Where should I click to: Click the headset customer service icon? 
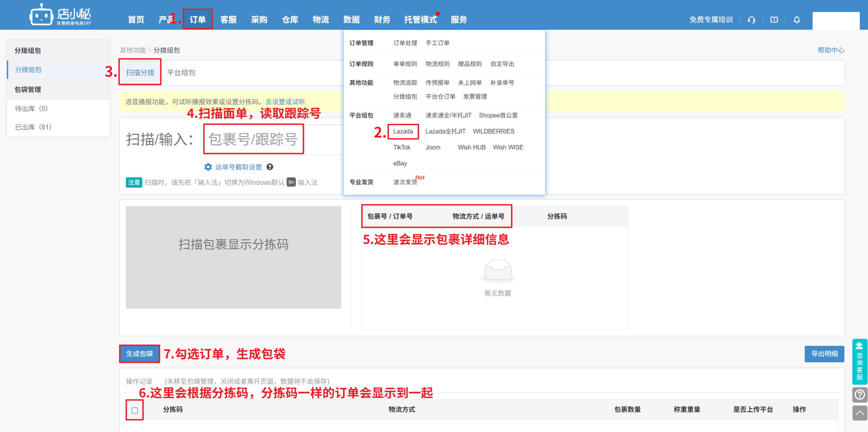click(x=751, y=20)
